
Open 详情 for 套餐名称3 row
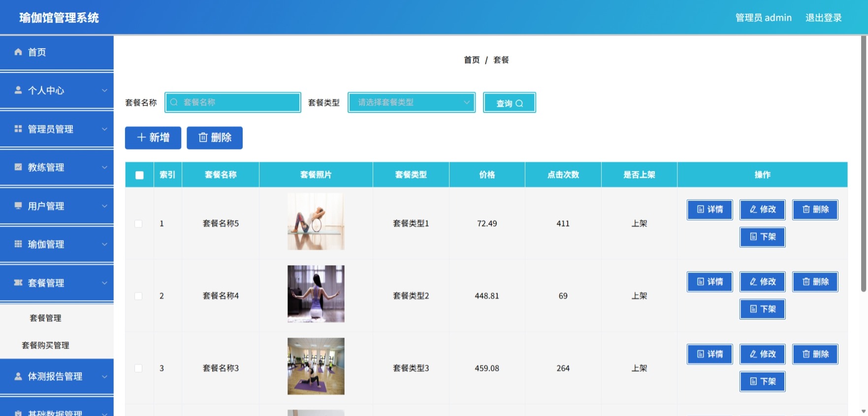click(709, 354)
